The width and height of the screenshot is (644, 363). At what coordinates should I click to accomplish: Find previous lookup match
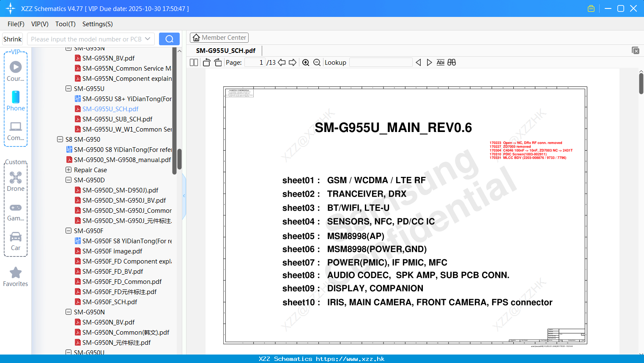[418, 63]
